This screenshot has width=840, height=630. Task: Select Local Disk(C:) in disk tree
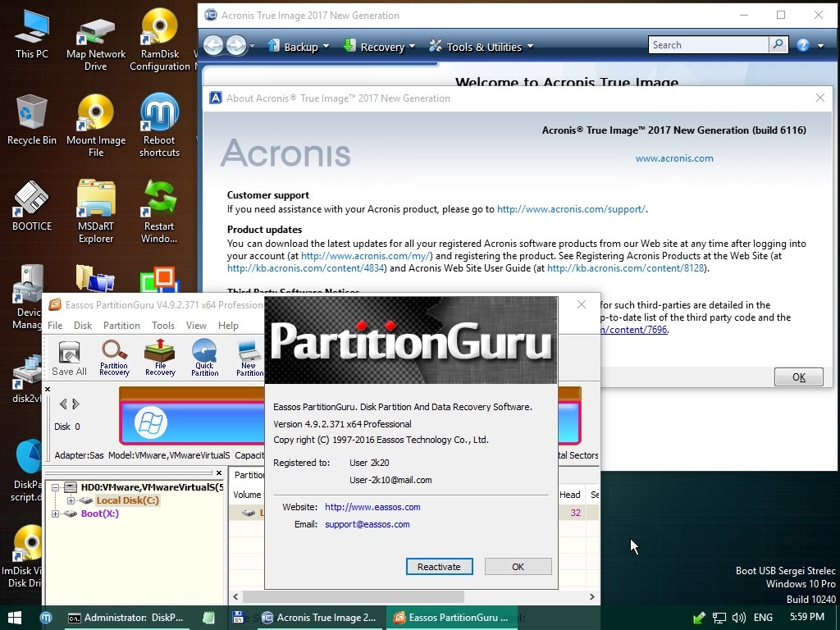(x=127, y=501)
